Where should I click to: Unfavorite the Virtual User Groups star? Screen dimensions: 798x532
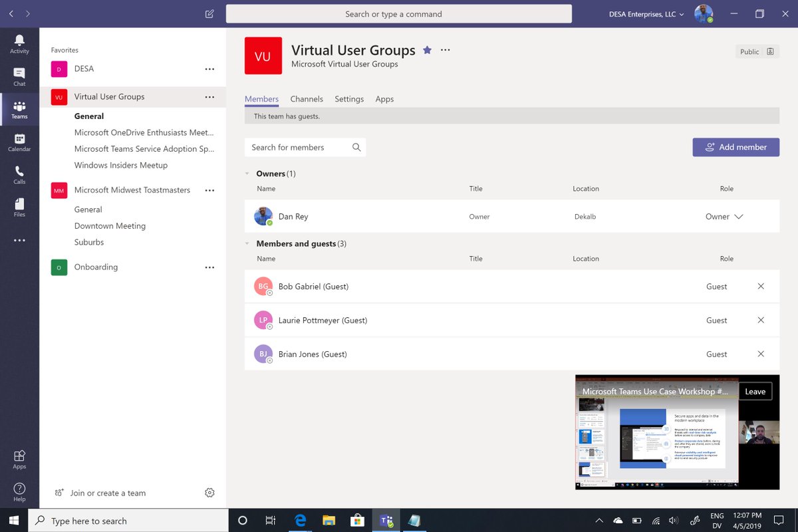427,50
